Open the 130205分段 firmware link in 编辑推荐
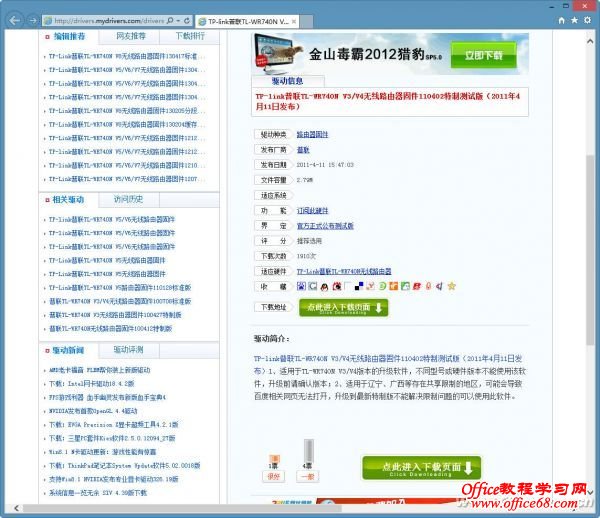 point(127,111)
